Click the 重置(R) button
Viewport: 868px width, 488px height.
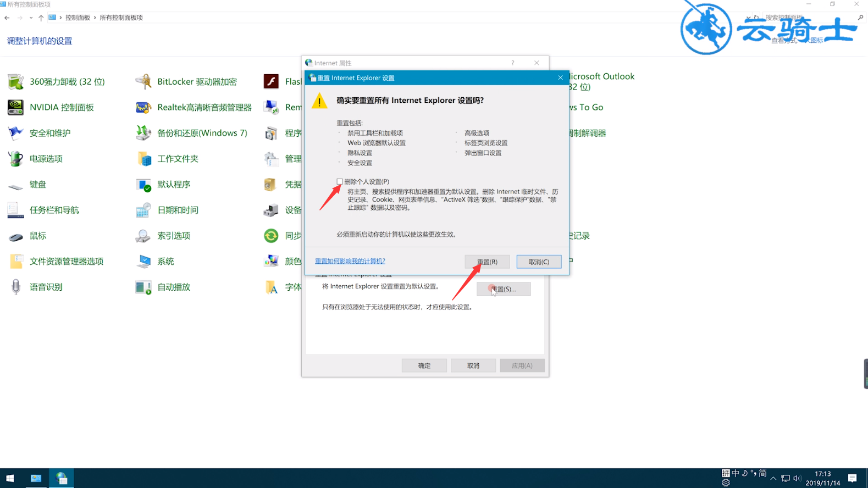(x=487, y=262)
